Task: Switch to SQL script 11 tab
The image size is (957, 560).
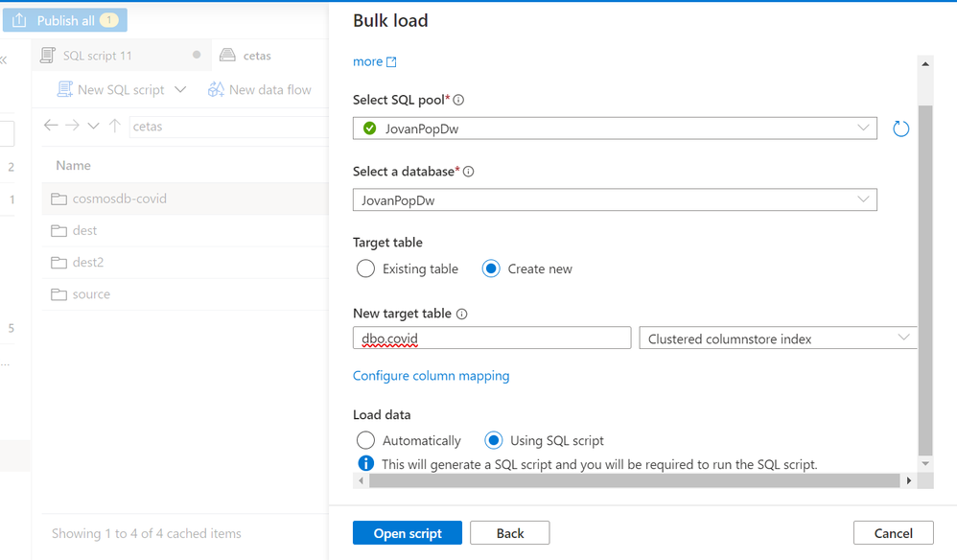Action: 97,56
